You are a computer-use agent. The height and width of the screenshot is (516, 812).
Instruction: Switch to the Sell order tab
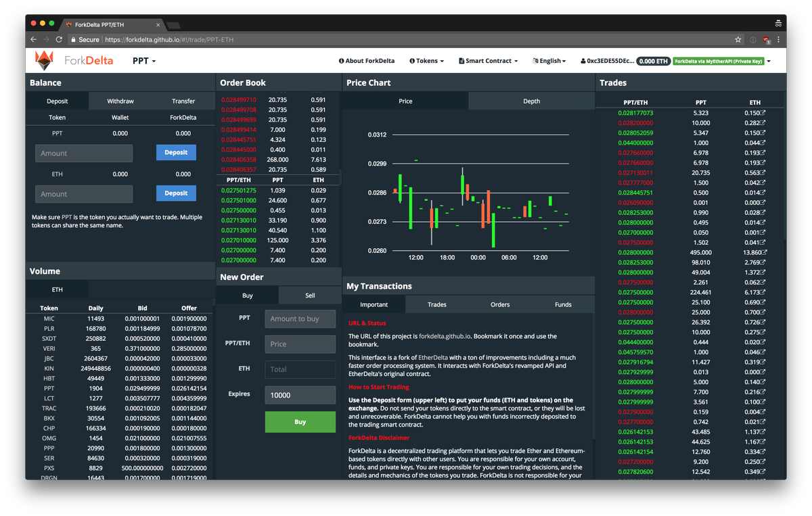[x=310, y=296]
